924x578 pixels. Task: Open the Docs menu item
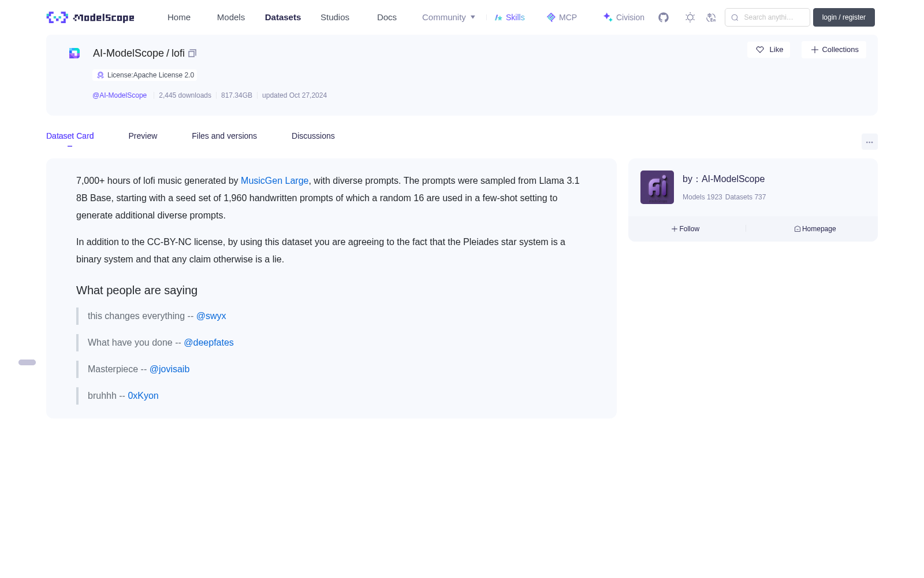[387, 17]
